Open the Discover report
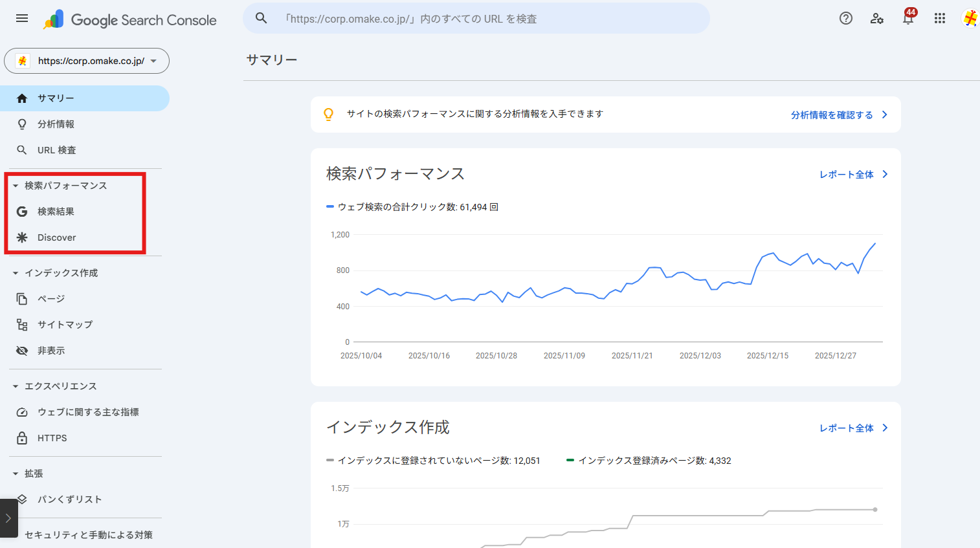The height and width of the screenshot is (548, 980). 56,237
